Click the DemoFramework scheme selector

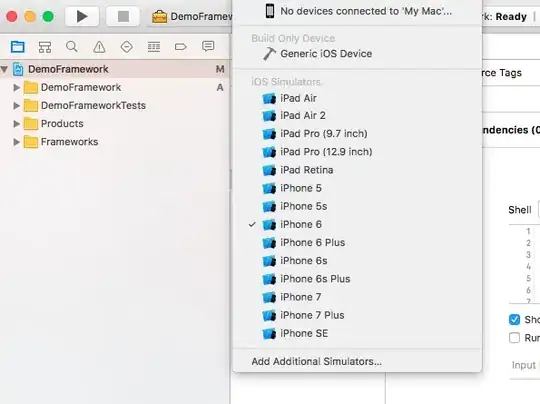pos(192,17)
